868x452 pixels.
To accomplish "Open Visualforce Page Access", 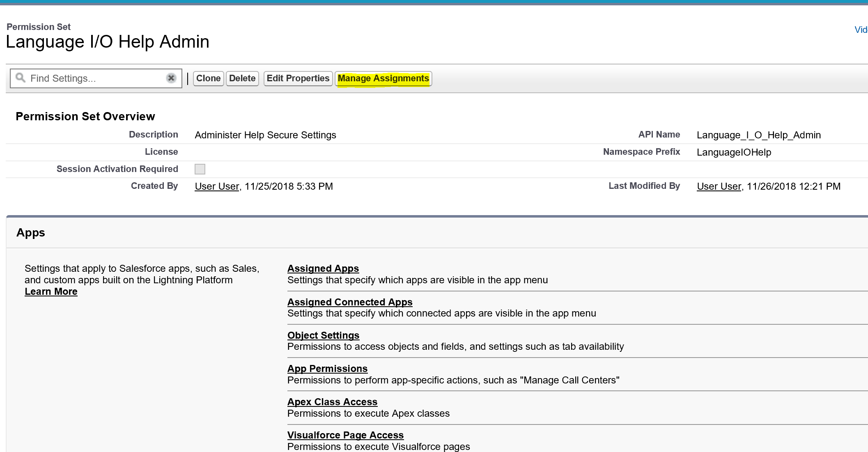I will [x=345, y=435].
